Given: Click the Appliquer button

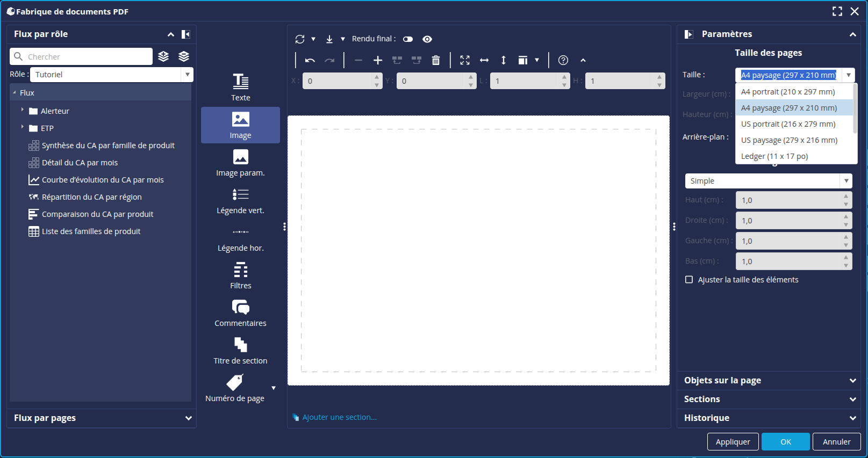Looking at the screenshot, I should tap(733, 441).
